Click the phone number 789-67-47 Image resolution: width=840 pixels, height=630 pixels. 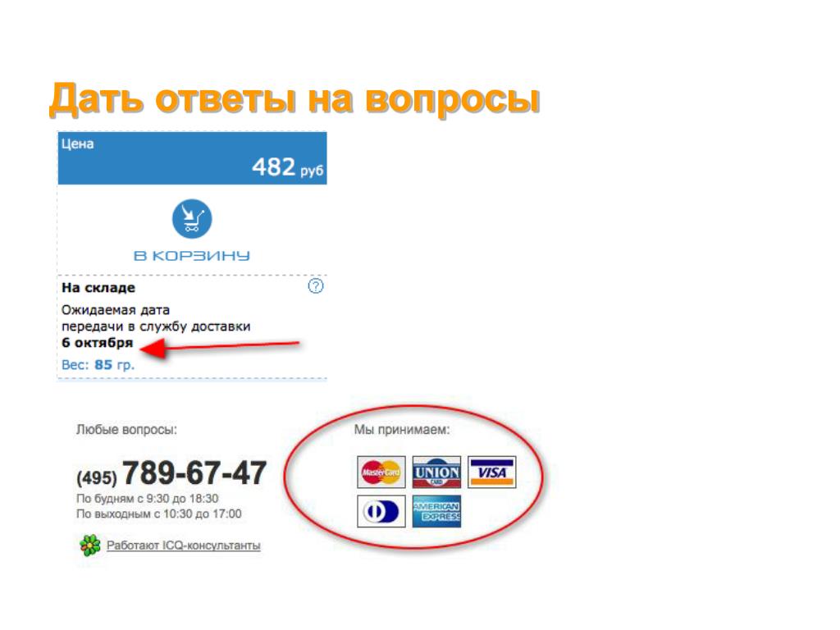(x=194, y=473)
